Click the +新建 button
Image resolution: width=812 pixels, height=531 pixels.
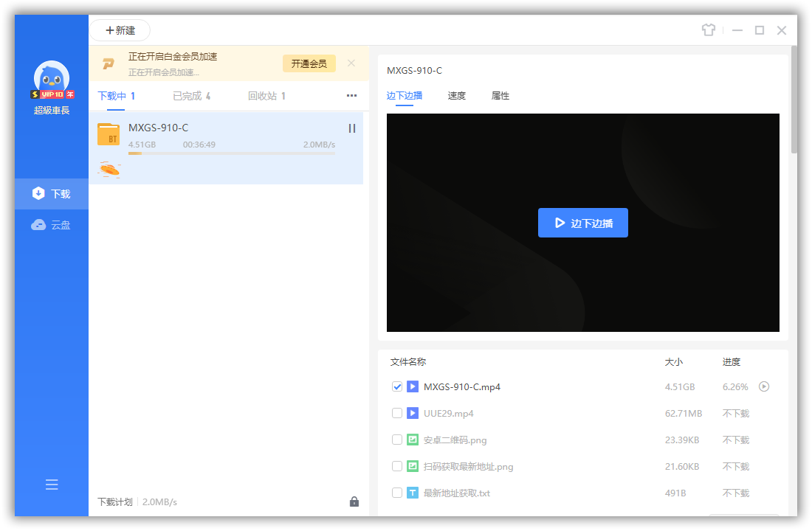pyautogui.click(x=120, y=30)
